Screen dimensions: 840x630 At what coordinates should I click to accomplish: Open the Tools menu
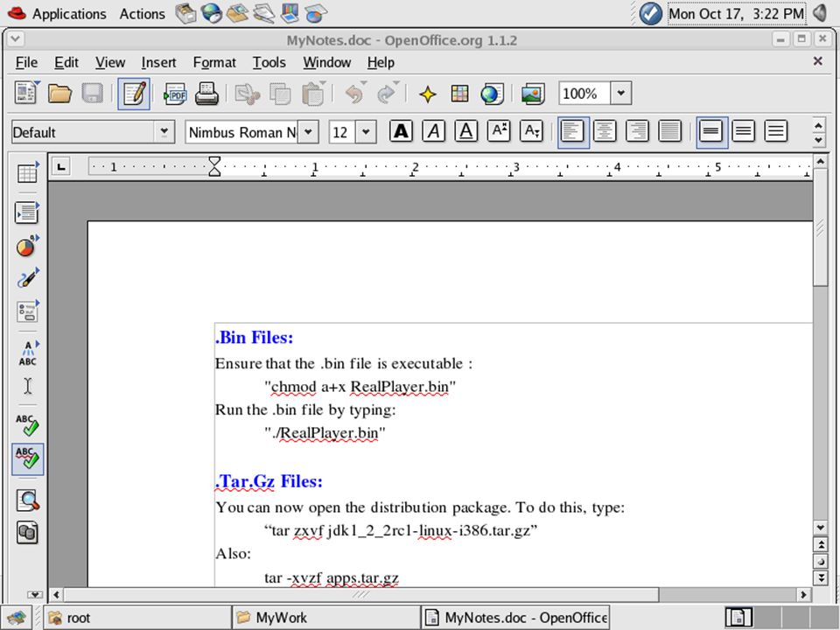tap(269, 63)
